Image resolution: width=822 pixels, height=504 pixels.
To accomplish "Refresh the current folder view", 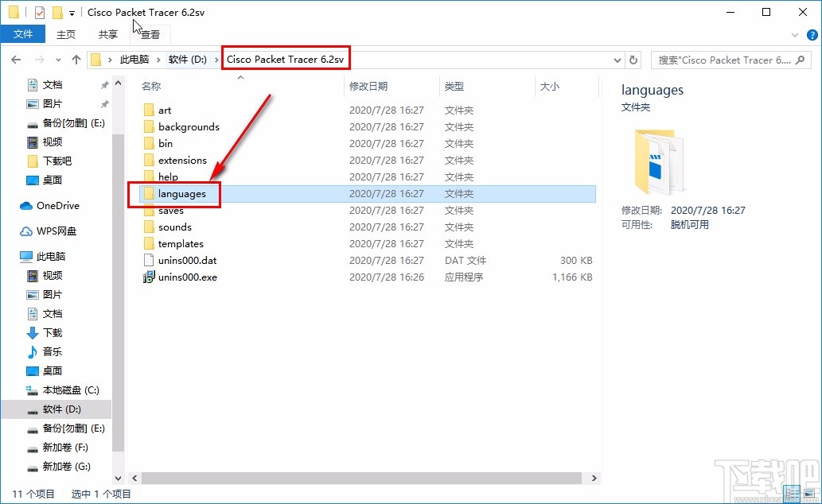I will point(633,60).
